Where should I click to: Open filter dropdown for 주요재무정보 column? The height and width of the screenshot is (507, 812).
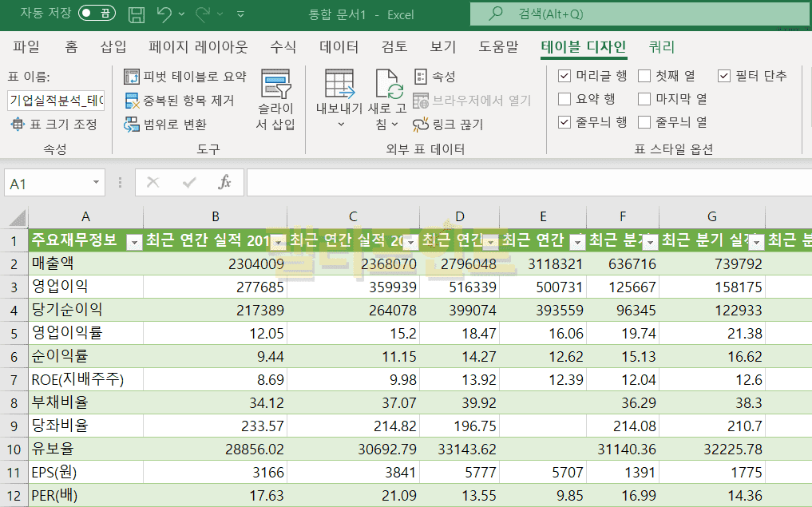tap(134, 242)
